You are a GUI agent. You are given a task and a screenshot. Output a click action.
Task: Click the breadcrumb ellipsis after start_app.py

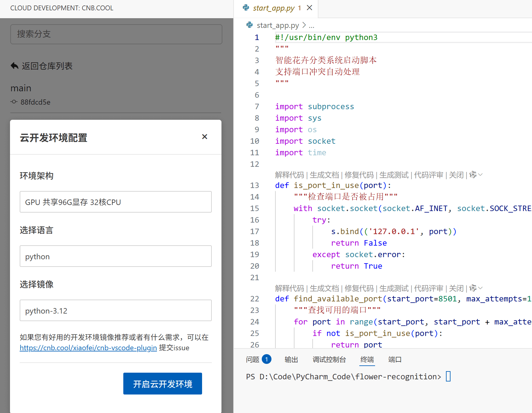click(x=311, y=25)
